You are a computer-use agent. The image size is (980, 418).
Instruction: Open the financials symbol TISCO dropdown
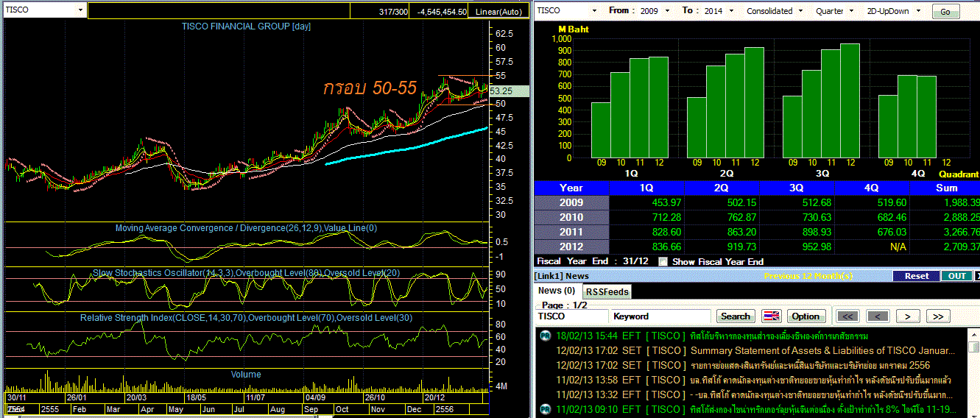click(594, 11)
